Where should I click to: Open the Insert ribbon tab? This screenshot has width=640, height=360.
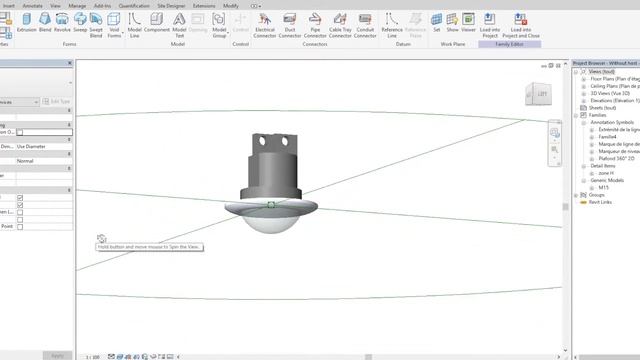point(9,6)
